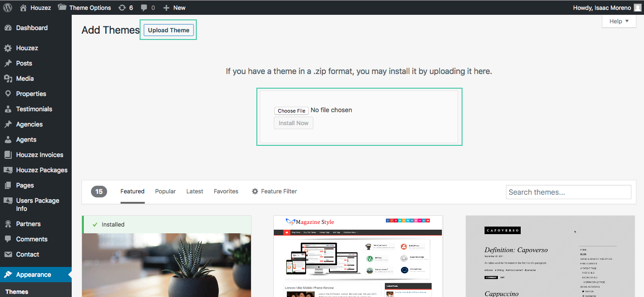Visit the Houzez site via home icon
Screen dimensions: 644x297
click(35, 8)
